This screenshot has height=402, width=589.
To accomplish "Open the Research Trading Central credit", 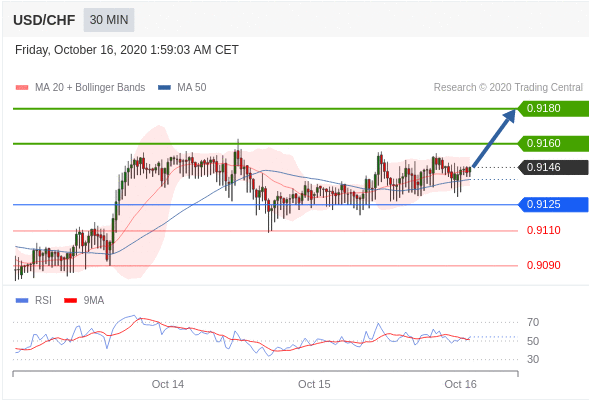I will click(508, 88).
